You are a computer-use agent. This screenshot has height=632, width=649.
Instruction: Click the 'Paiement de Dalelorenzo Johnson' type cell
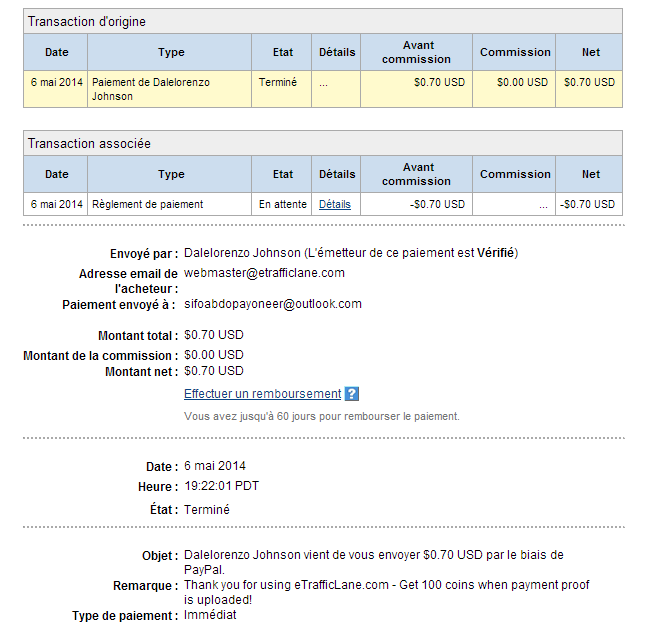(x=169, y=89)
